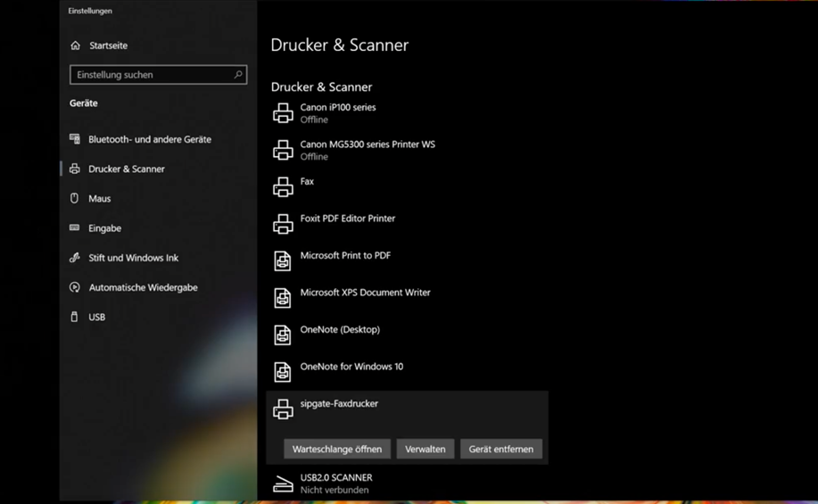This screenshot has height=504, width=818.
Task: Click the Canon iP100 series printer icon
Action: pos(283,113)
